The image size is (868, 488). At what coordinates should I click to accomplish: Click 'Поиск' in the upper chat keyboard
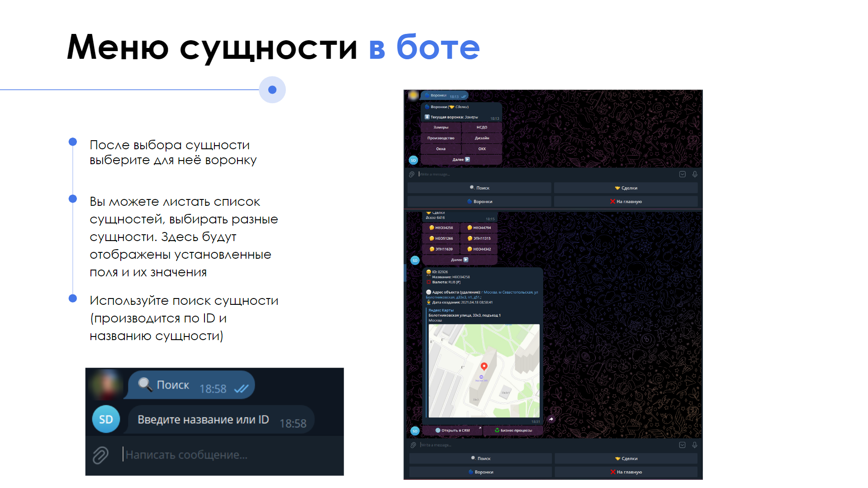pos(479,188)
